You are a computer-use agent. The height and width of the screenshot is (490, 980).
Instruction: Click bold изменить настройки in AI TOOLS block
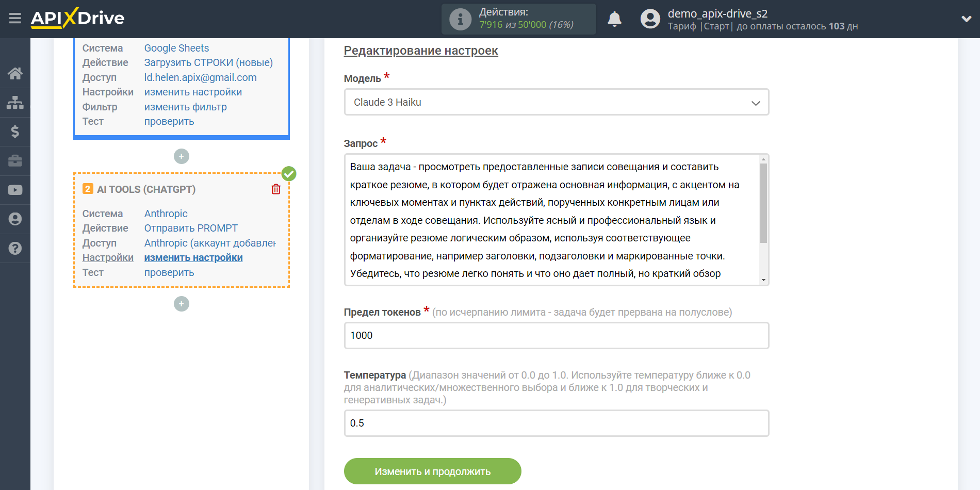193,257
